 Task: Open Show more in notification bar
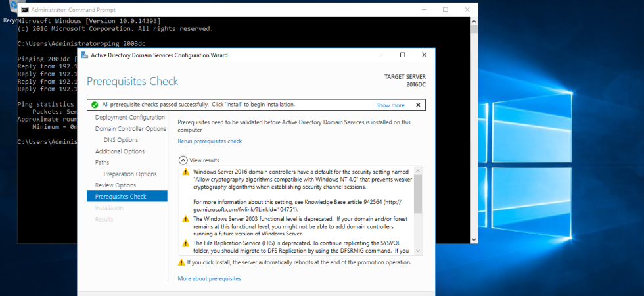(x=390, y=105)
